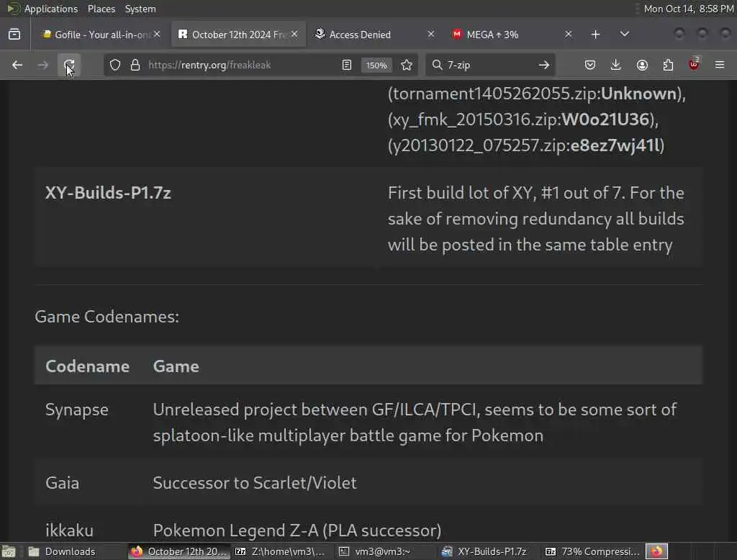Reset the 150% zoom level
737x560 pixels.
[376, 66]
